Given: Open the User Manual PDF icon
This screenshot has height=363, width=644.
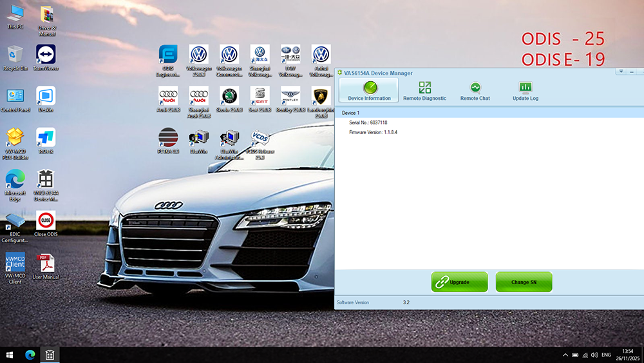Looking at the screenshot, I should pyautogui.click(x=46, y=264).
